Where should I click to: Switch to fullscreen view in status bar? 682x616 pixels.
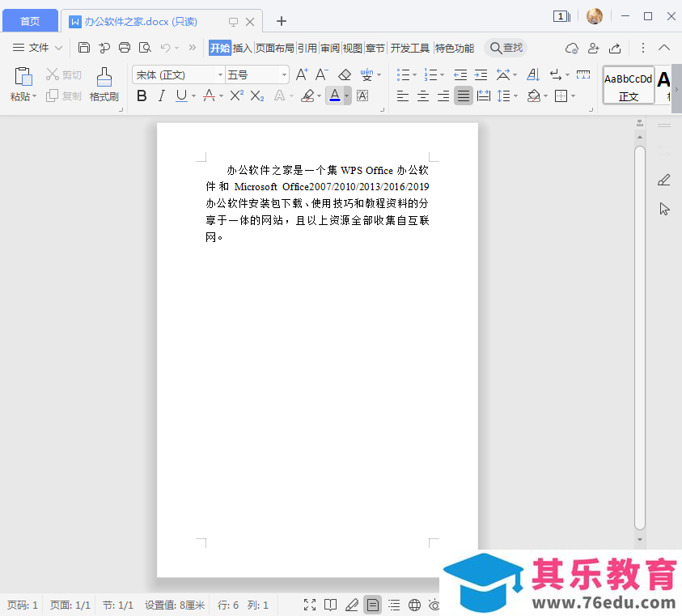click(310, 604)
